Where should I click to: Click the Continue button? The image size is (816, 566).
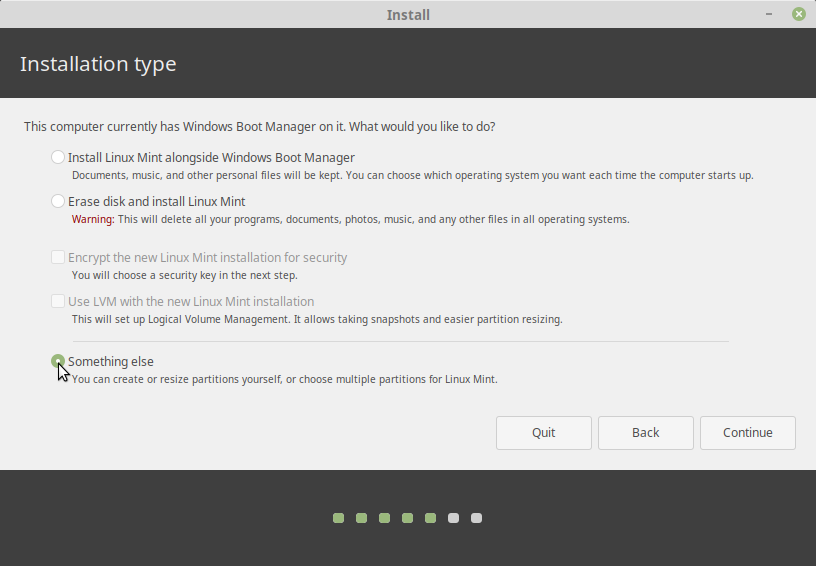tap(747, 433)
